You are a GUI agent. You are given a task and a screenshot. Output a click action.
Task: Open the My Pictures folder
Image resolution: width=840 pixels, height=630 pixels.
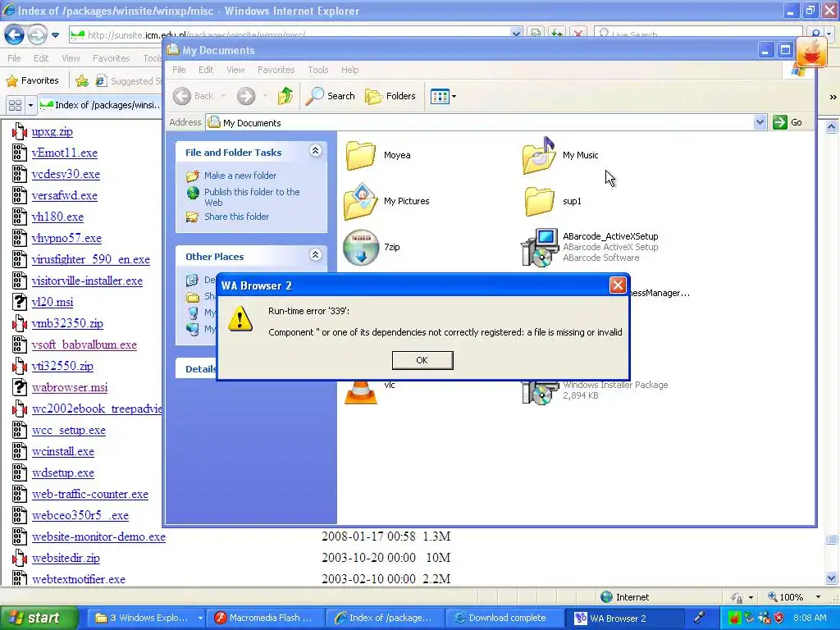point(361,202)
